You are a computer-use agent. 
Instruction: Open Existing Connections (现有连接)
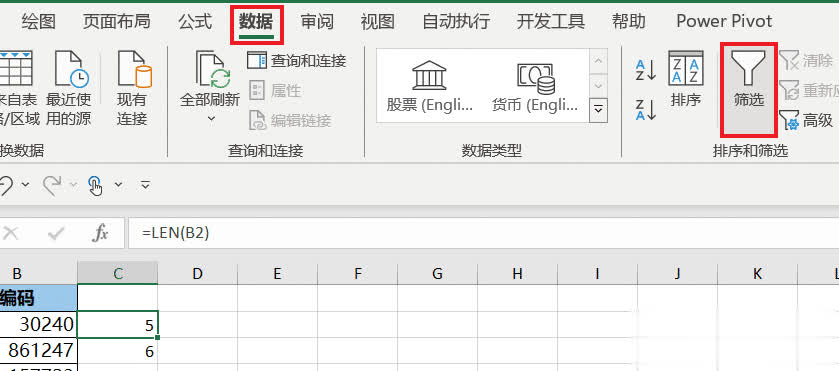click(x=132, y=88)
